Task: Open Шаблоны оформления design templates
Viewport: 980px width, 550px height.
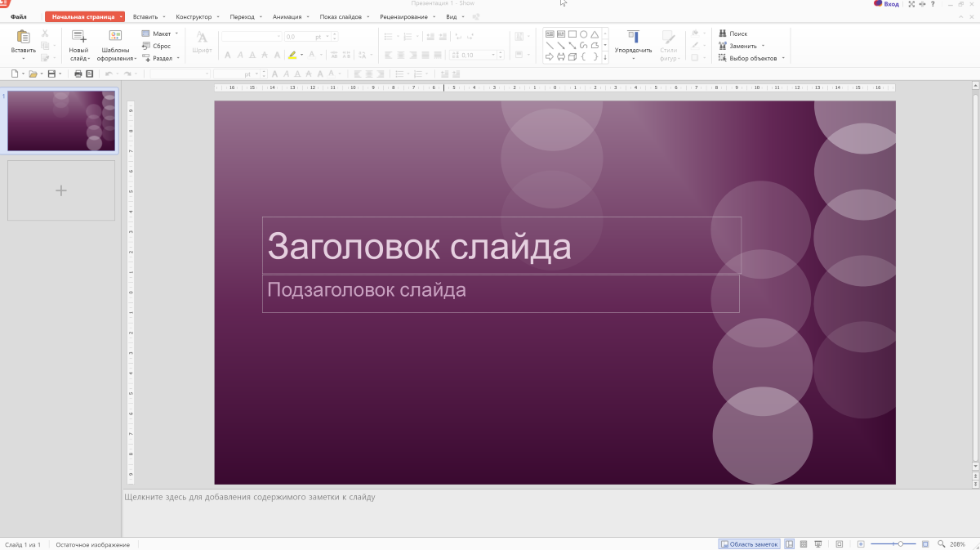Action: click(x=115, y=37)
